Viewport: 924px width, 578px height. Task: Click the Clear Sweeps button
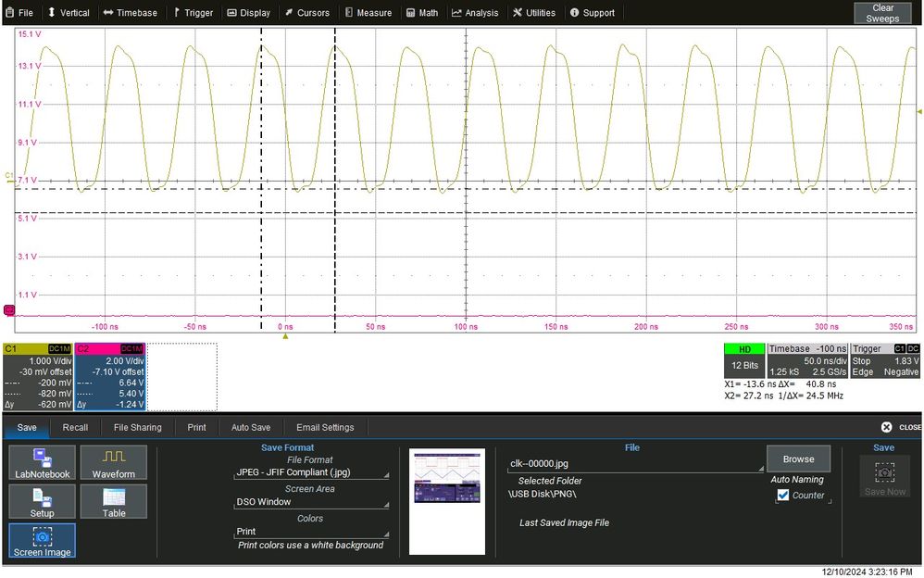pos(882,13)
